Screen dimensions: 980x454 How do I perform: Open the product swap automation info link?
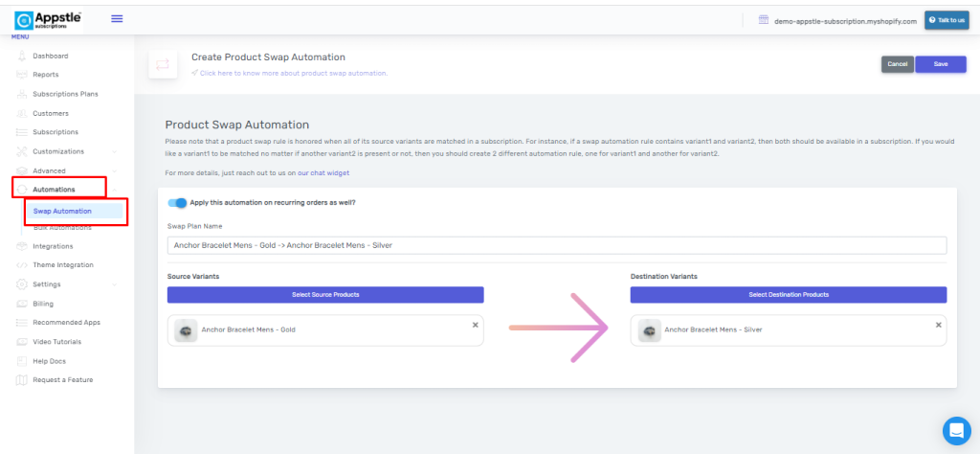(x=294, y=73)
